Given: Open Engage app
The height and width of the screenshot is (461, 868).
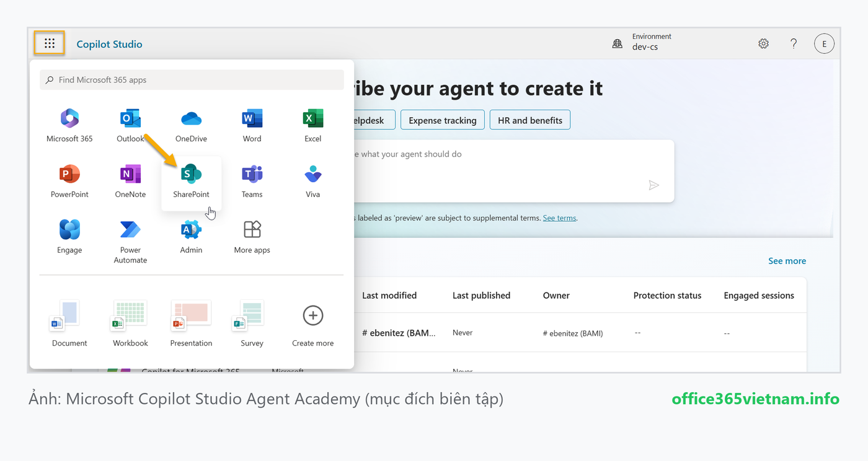Looking at the screenshot, I should (69, 237).
